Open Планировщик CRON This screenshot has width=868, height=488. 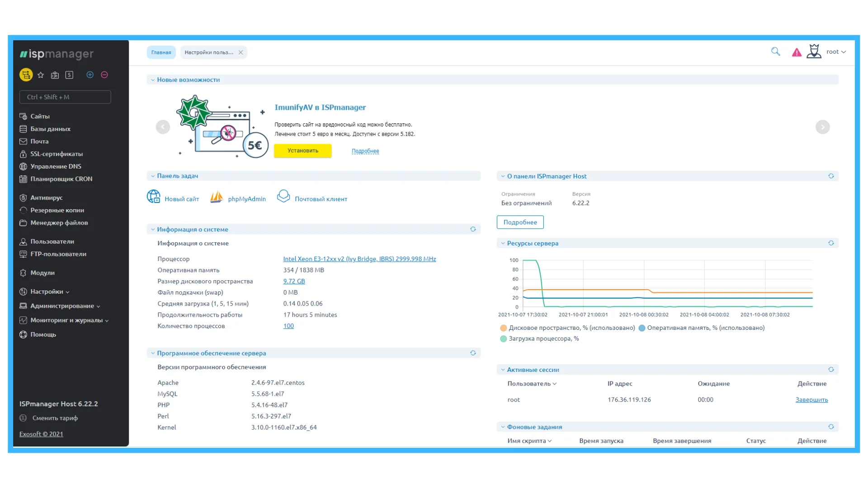click(56, 179)
